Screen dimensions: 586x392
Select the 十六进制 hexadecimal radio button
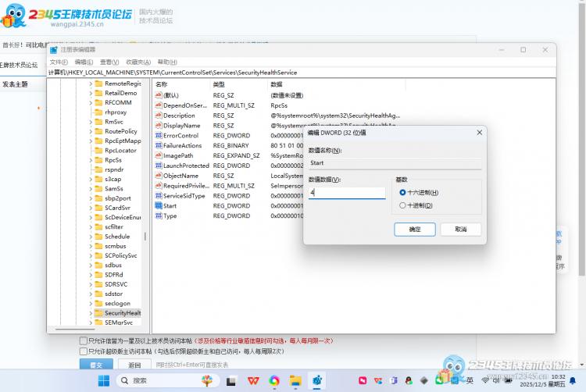402,192
